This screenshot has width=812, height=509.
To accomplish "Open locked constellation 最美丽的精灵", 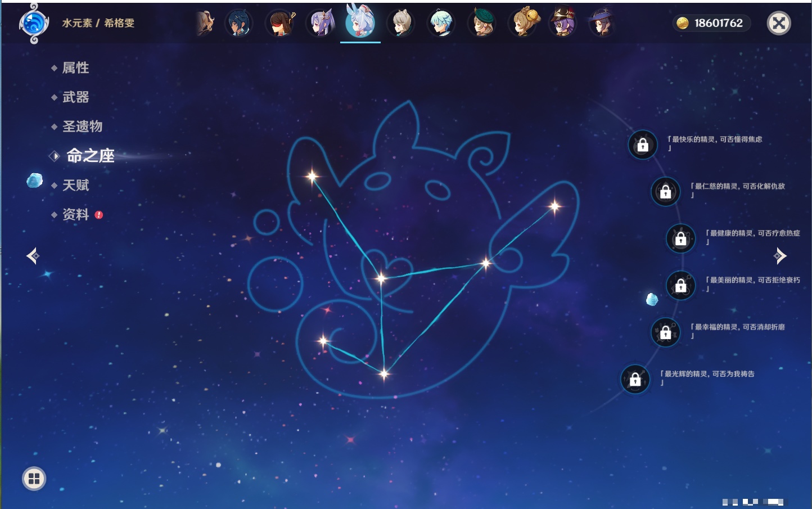I will pos(680,285).
